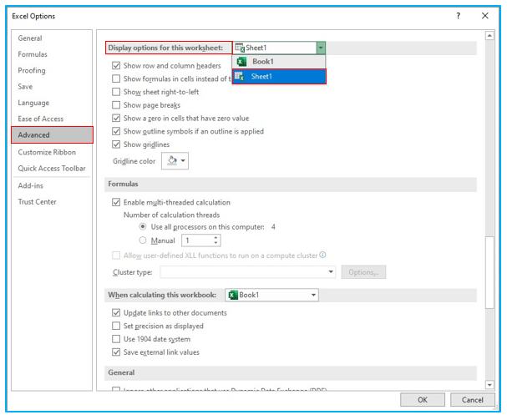The width and height of the screenshot is (507, 420).
Task: Open the Proofing options category
Action: 32,70
